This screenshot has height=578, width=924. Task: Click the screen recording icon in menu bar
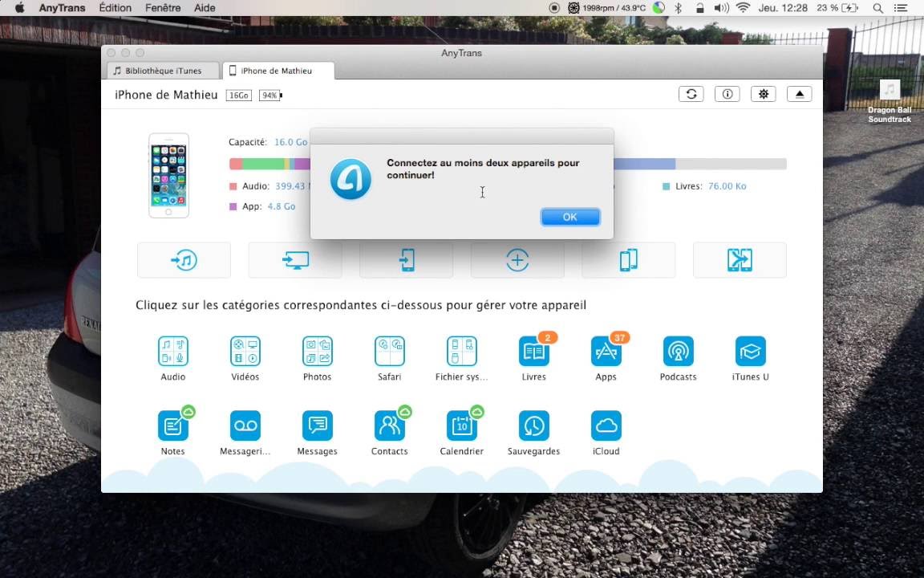click(x=554, y=8)
